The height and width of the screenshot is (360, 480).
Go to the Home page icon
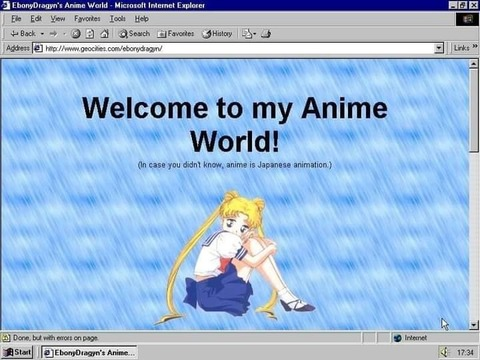pyautogui.click(x=104, y=33)
